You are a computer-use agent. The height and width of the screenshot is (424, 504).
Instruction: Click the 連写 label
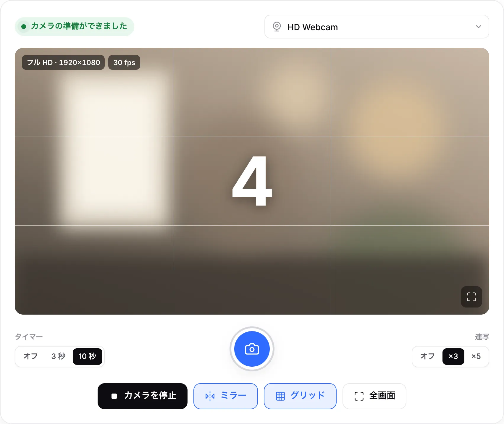(482, 337)
